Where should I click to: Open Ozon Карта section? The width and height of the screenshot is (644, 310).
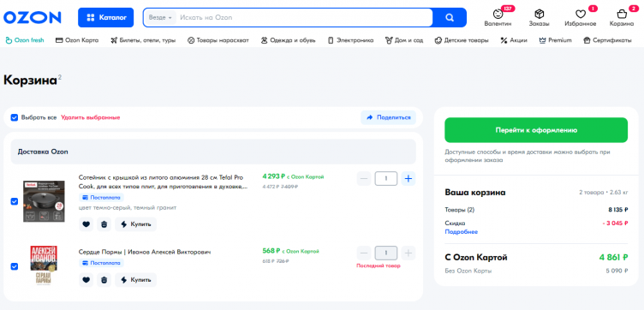click(77, 40)
